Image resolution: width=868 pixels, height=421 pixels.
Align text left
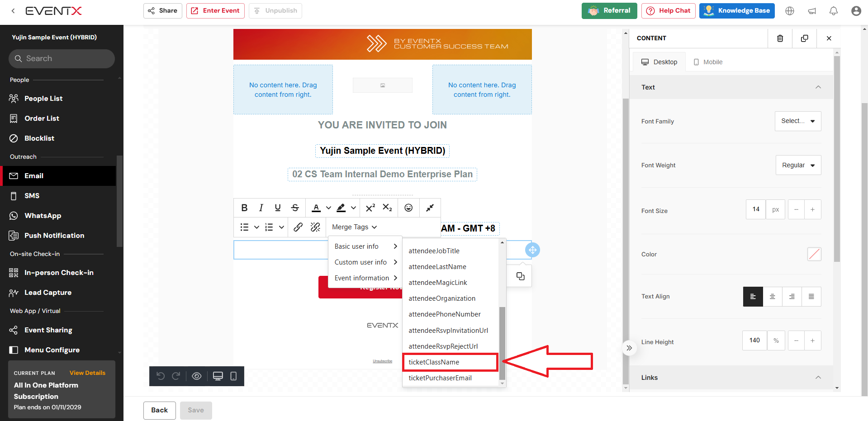753,297
